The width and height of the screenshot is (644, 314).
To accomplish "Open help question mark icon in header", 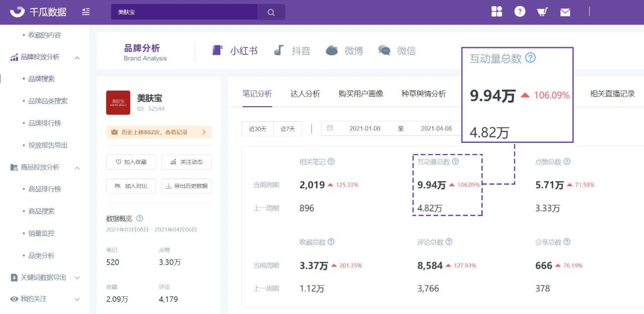I will tap(520, 12).
